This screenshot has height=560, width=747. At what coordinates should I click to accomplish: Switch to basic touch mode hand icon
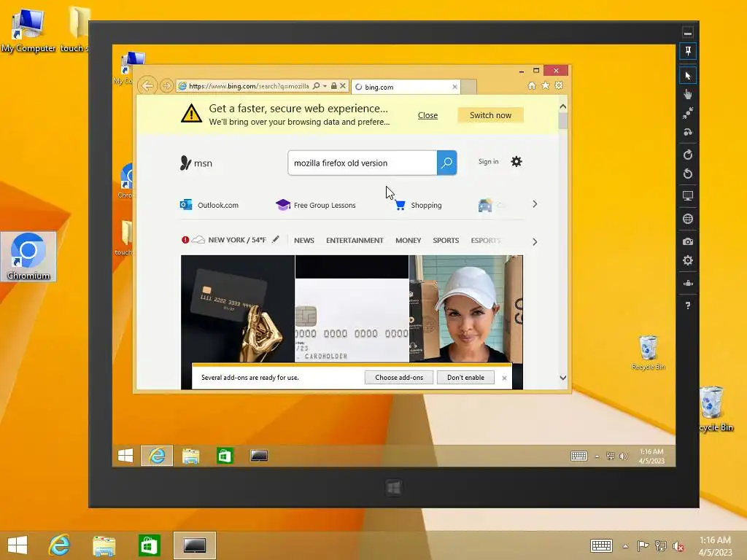tap(688, 94)
